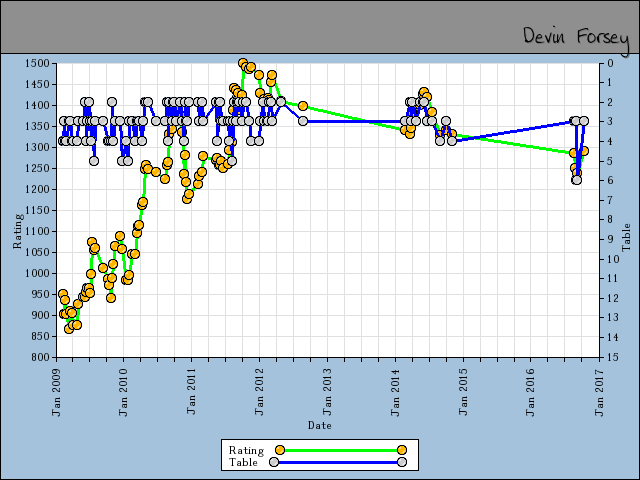Click the "1500" rating tick label
Viewport: 640px width, 480px height.
point(37,63)
